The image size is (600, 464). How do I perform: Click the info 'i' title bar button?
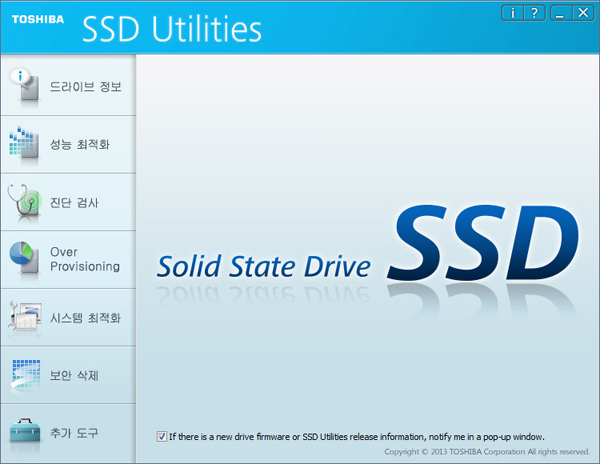click(512, 13)
